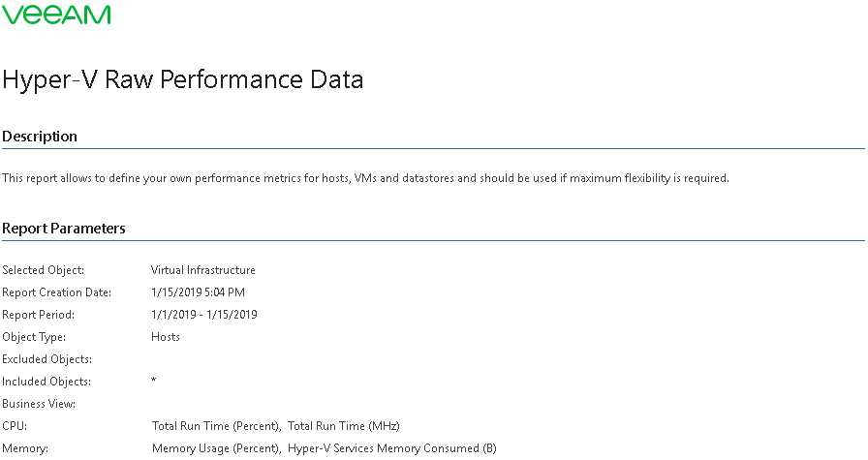
Task: Select the Report Parameters section heading
Action: [x=64, y=229]
